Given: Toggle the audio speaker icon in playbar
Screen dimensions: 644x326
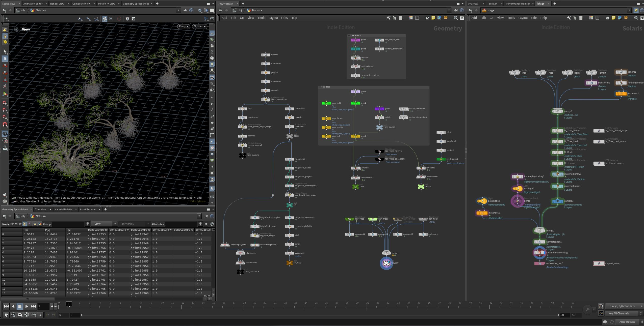Looking at the screenshot, I should (x=13, y=315).
